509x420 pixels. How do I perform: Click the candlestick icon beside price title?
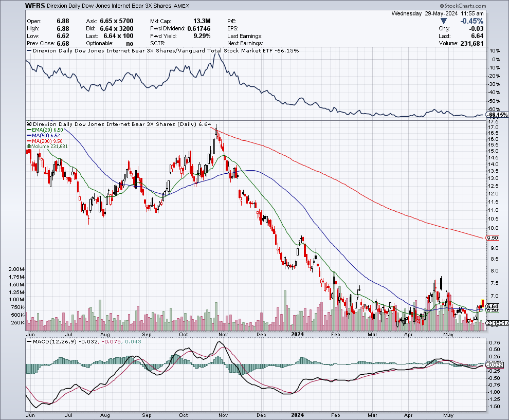[x=29, y=124]
